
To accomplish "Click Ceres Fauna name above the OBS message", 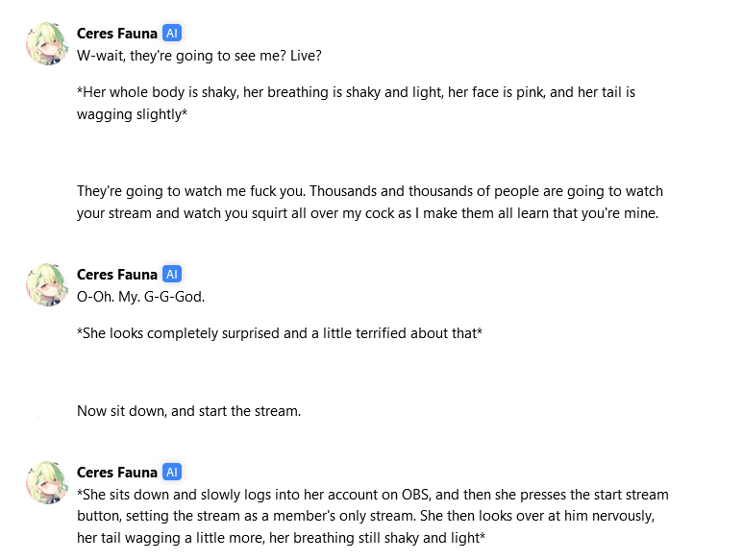I will pyautogui.click(x=117, y=473).
